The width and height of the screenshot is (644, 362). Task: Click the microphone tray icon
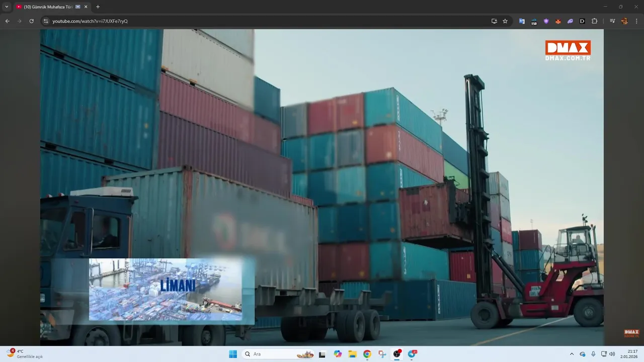tap(593, 354)
